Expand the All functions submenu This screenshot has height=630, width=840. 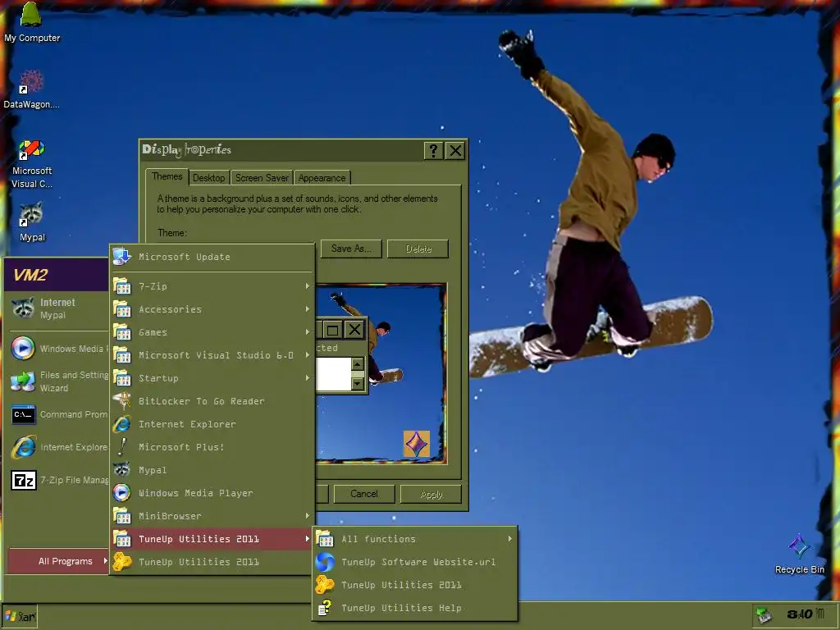415,538
